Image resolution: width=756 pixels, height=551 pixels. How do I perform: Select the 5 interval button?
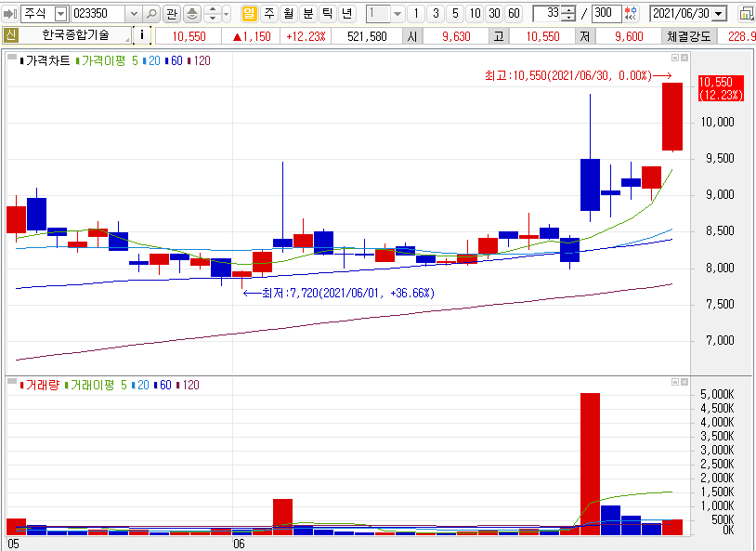[x=455, y=14]
